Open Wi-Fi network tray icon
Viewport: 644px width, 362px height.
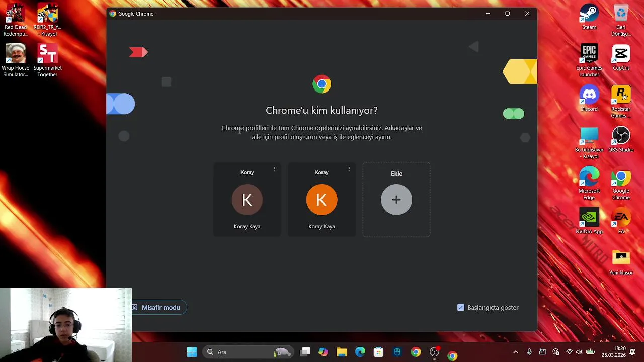[x=570, y=352]
